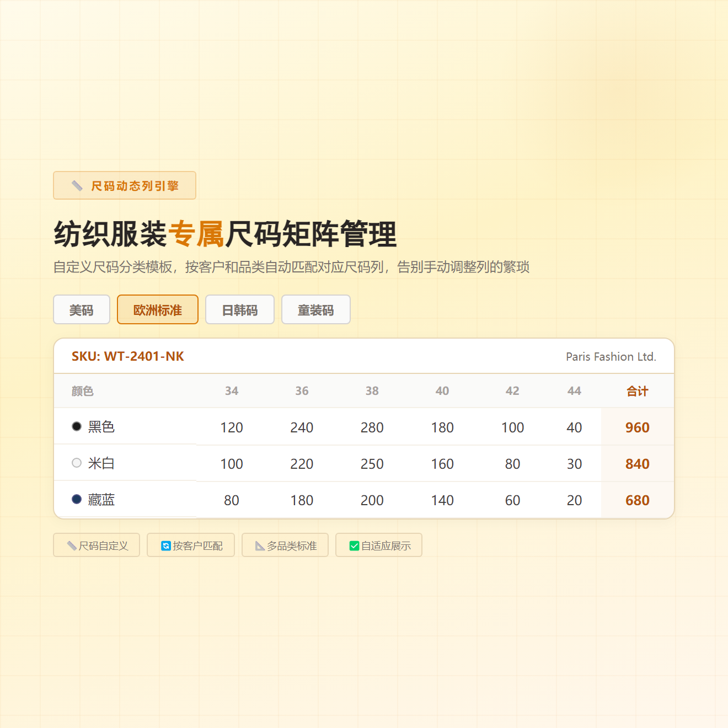Click the 米白 size 38 cell 250

[x=372, y=464]
